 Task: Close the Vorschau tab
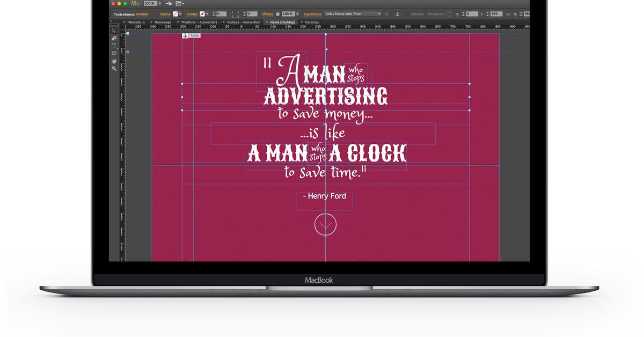coord(302,22)
